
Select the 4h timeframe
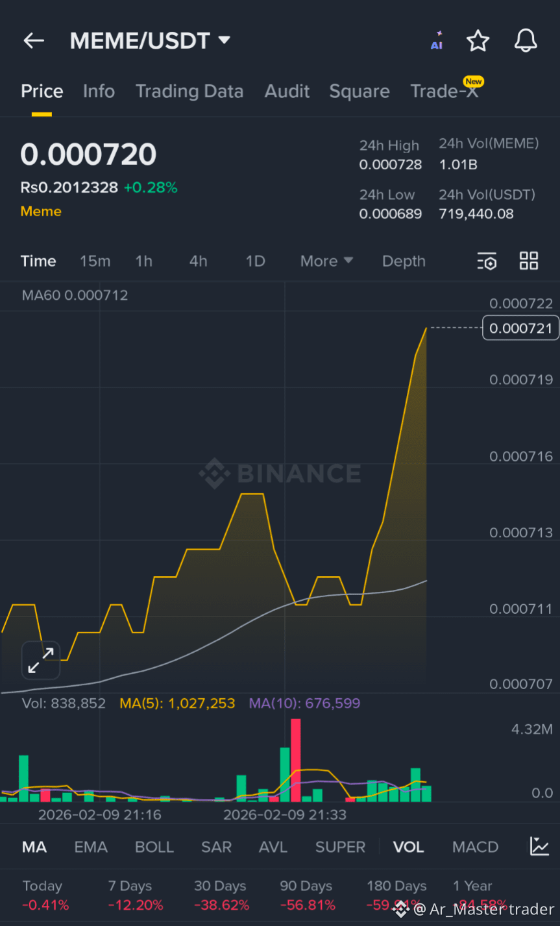199,261
